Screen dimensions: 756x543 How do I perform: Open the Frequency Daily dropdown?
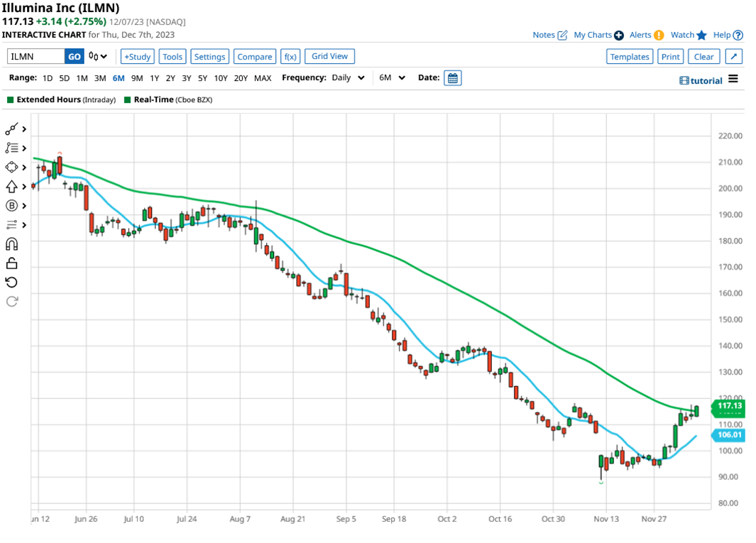click(348, 78)
